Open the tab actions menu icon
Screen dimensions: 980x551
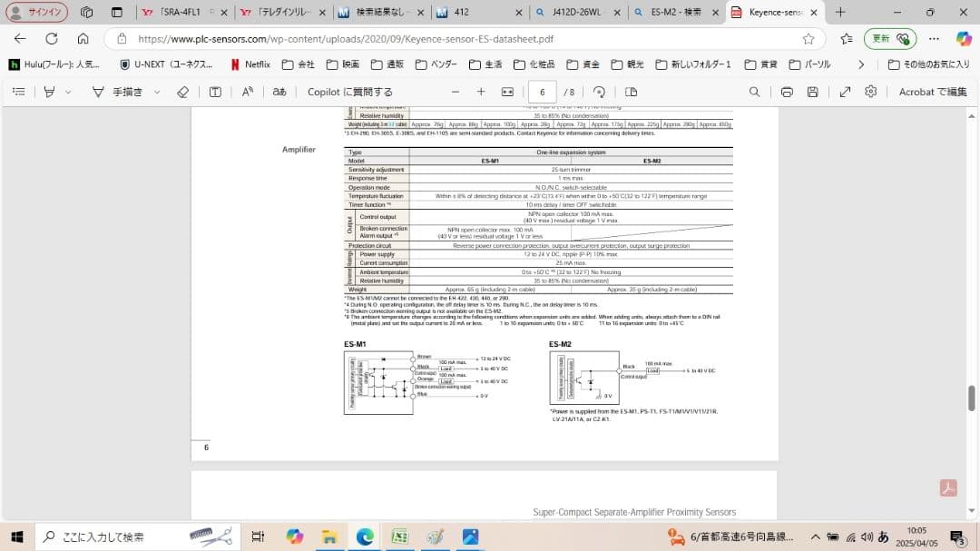point(117,12)
